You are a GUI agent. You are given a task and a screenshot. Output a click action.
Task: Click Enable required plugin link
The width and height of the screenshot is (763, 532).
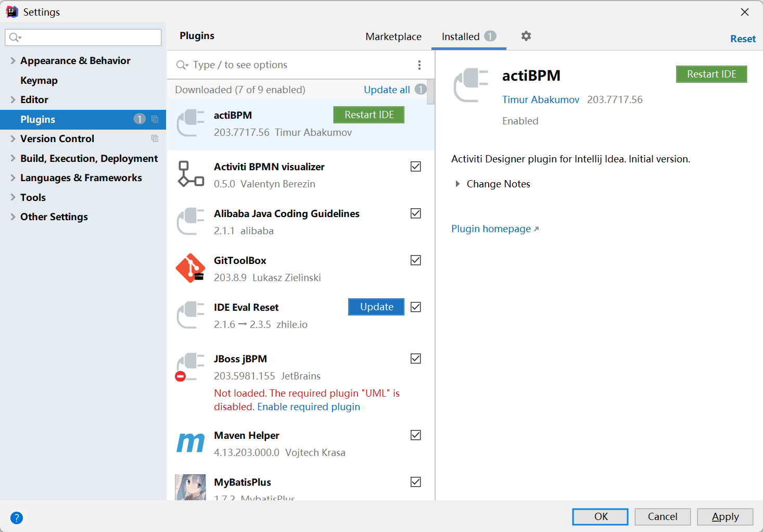(309, 407)
